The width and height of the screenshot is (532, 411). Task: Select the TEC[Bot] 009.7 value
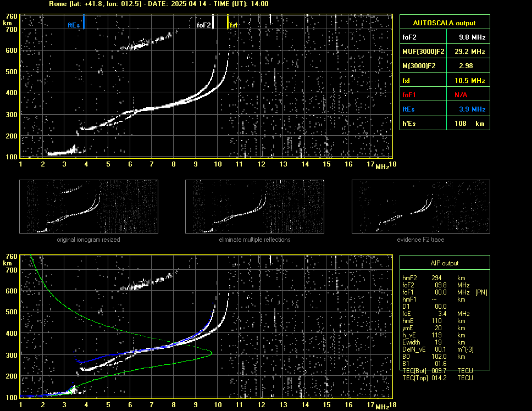click(x=439, y=371)
